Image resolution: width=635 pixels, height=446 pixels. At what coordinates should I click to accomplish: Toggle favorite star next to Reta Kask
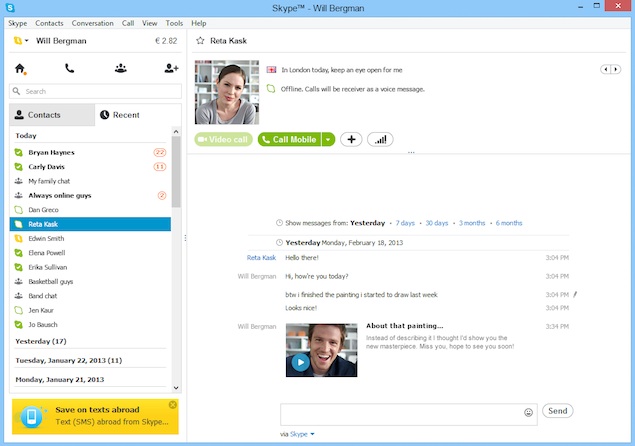click(x=200, y=41)
